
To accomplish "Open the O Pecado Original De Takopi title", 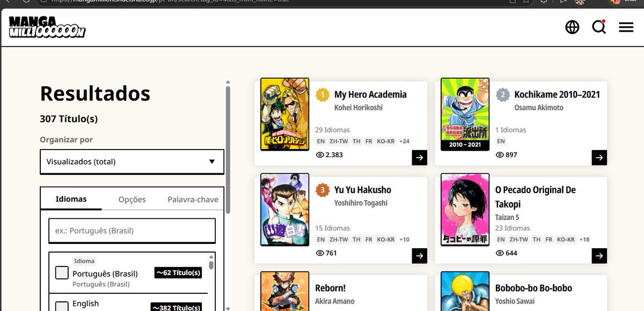I will click(536, 197).
